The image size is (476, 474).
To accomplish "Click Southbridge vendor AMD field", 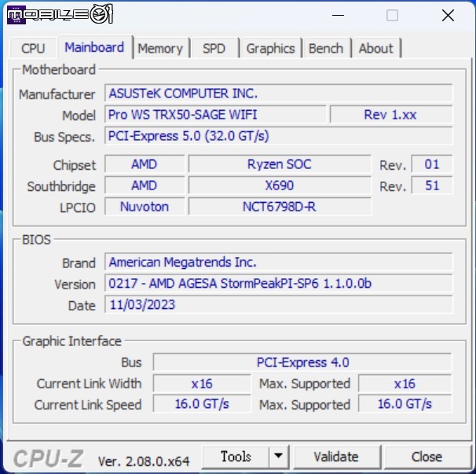I will (x=145, y=186).
